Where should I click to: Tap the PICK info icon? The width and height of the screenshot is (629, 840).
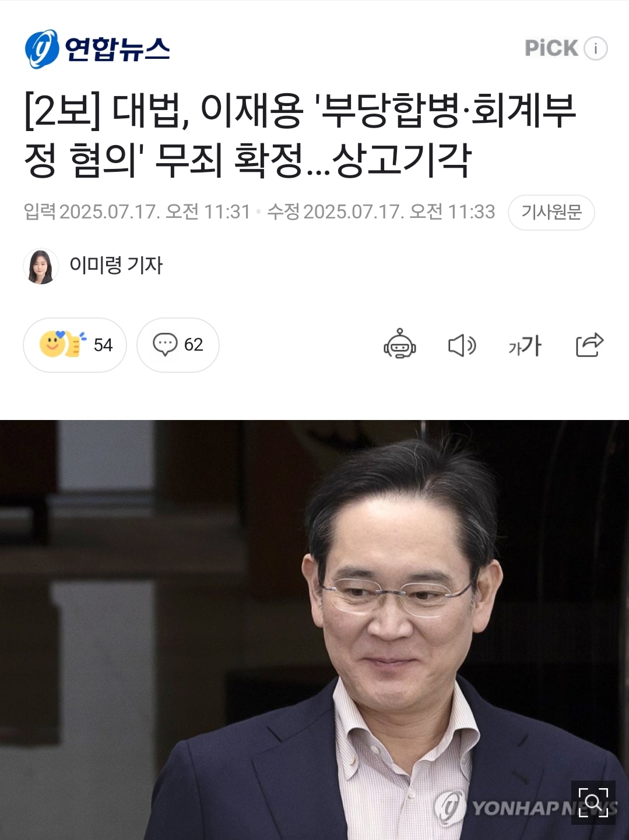point(596,48)
